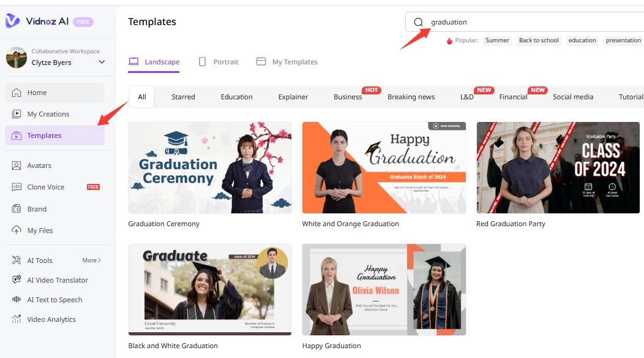Click the search magnifier icon
644x358 pixels.
418,21
